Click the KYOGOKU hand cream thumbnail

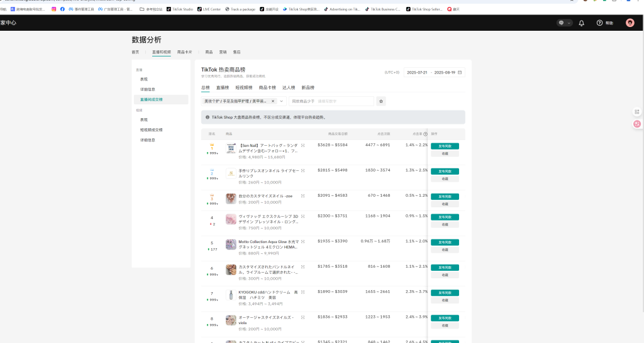click(231, 295)
